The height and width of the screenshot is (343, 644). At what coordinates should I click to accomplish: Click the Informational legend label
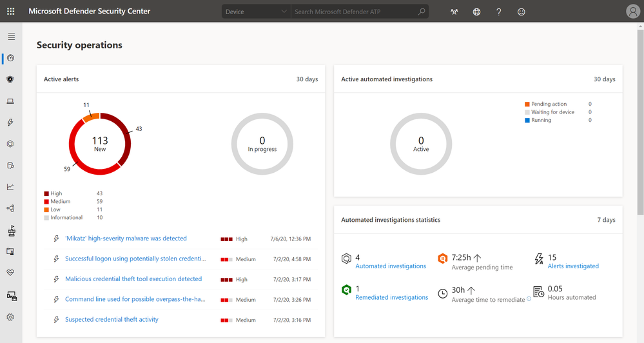pyautogui.click(x=66, y=218)
